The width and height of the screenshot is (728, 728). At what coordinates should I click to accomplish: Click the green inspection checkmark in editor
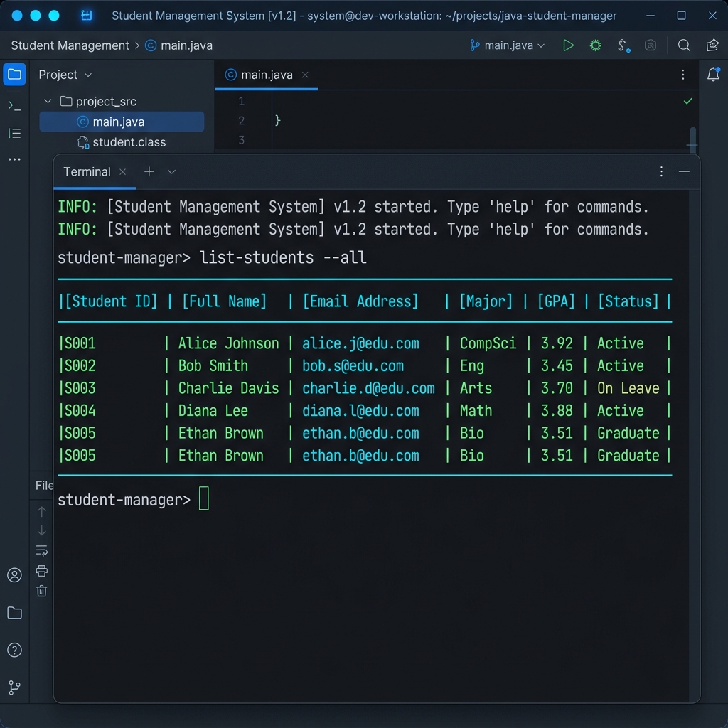(688, 101)
